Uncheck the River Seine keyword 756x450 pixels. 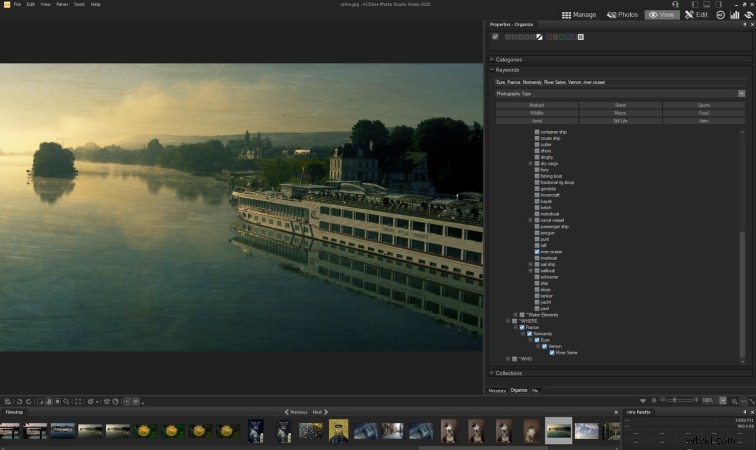tap(552, 353)
